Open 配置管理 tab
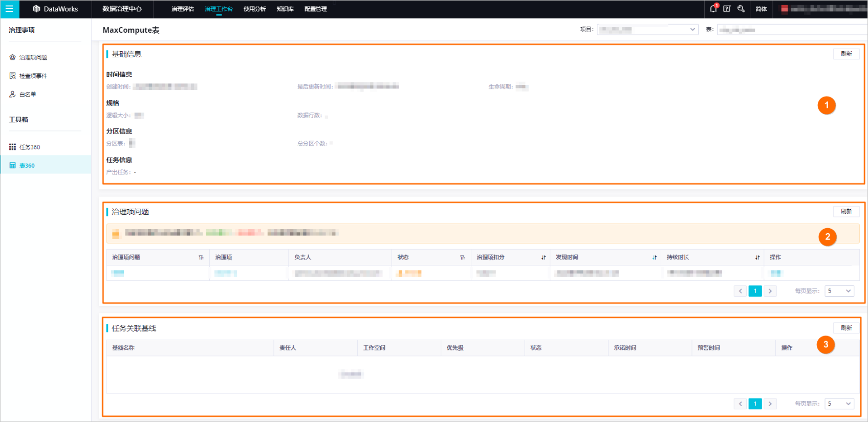 315,9
